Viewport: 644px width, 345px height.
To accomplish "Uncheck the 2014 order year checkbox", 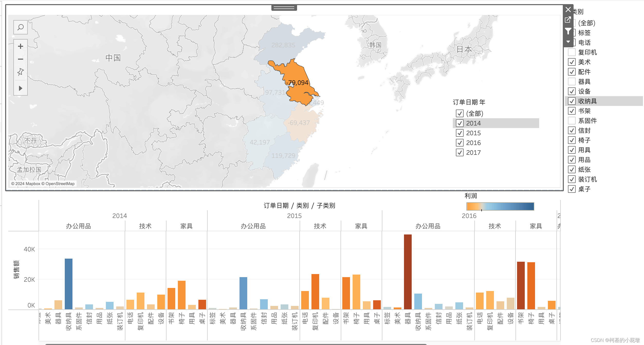I will coord(459,123).
